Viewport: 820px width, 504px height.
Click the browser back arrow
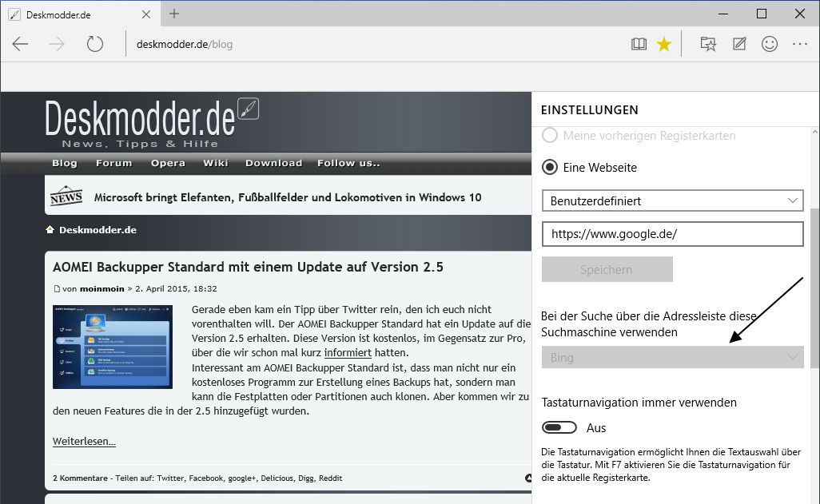tap(20, 44)
